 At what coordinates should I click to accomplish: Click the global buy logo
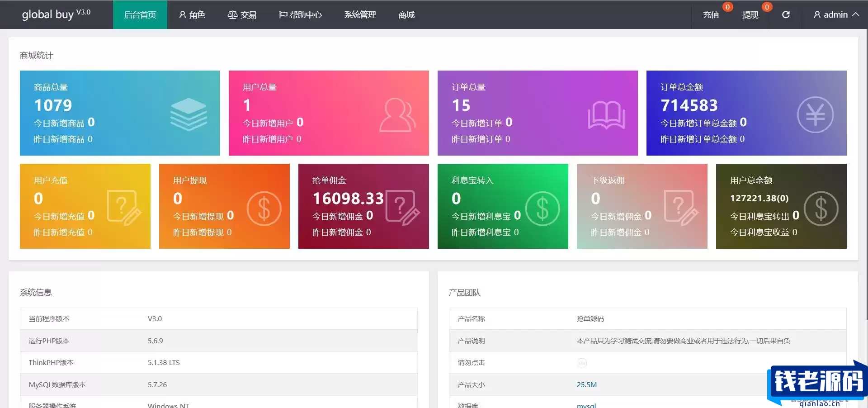click(56, 14)
